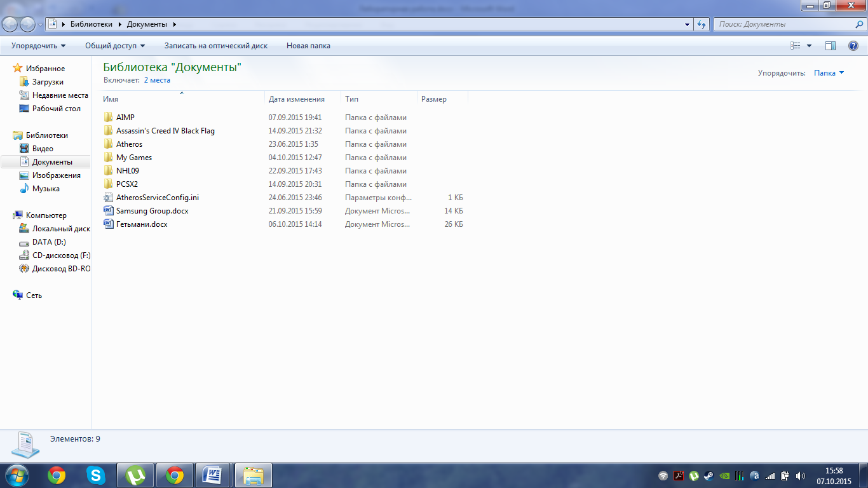Open the address bar history dropdown arrow

688,25
